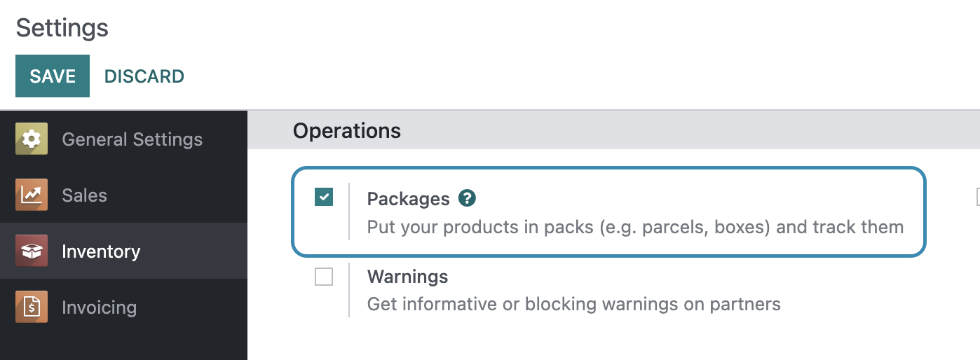Disable the Packages checkbox
This screenshot has height=360, width=980.
pyautogui.click(x=324, y=198)
